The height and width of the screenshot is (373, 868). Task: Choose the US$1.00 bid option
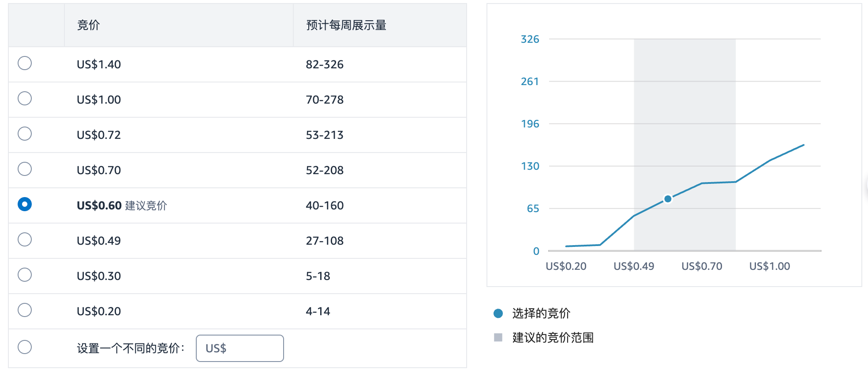[25, 98]
